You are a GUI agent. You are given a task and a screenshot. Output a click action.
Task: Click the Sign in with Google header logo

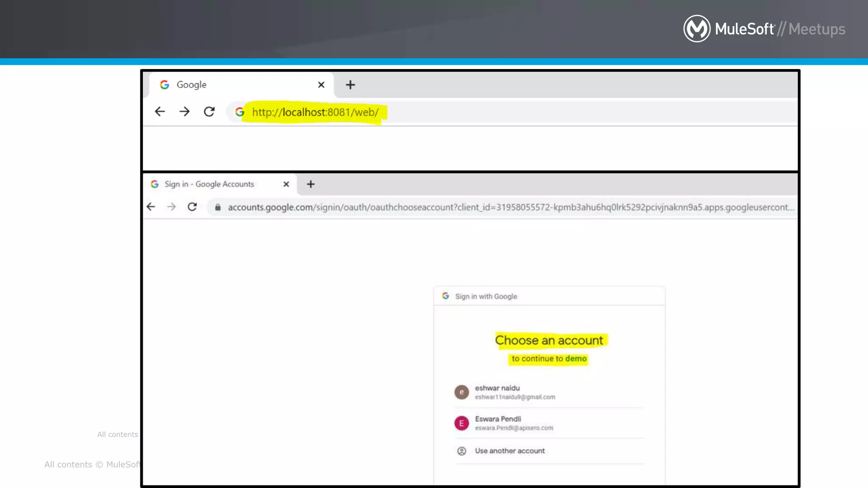(x=445, y=296)
